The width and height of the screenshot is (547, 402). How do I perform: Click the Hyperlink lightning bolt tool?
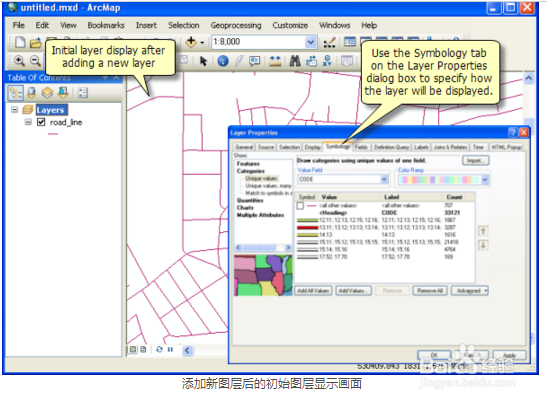239,61
